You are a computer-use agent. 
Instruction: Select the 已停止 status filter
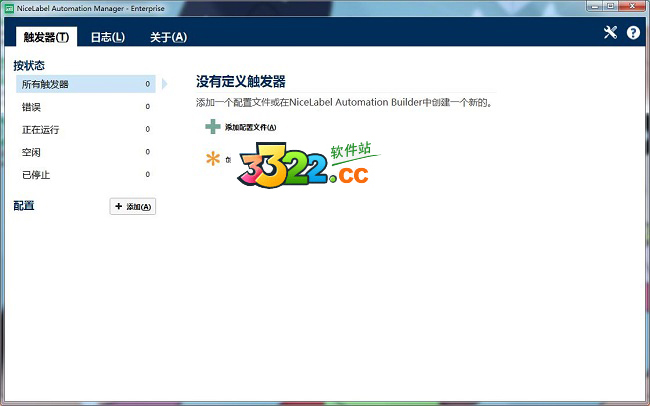[86, 175]
